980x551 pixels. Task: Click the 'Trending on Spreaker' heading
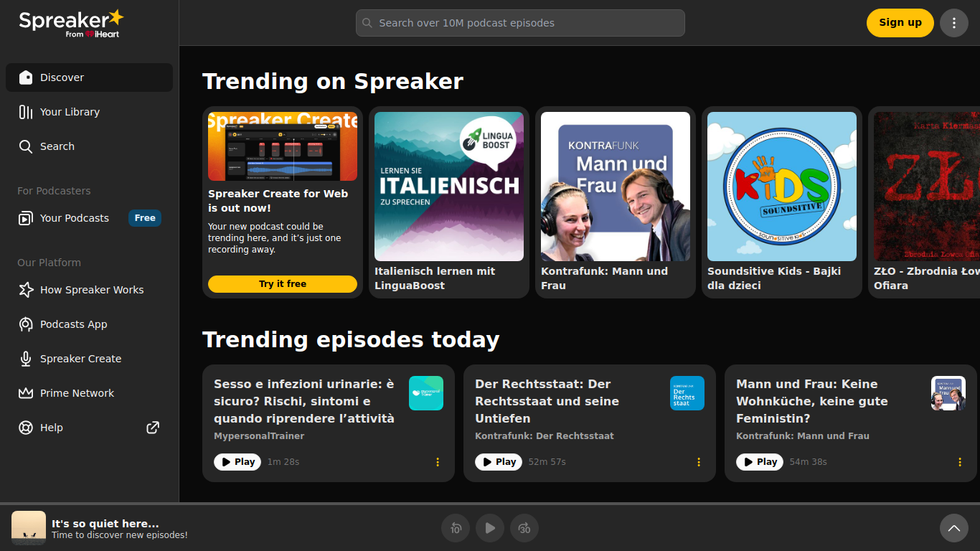pyautogui.click(x=333, y=81)
